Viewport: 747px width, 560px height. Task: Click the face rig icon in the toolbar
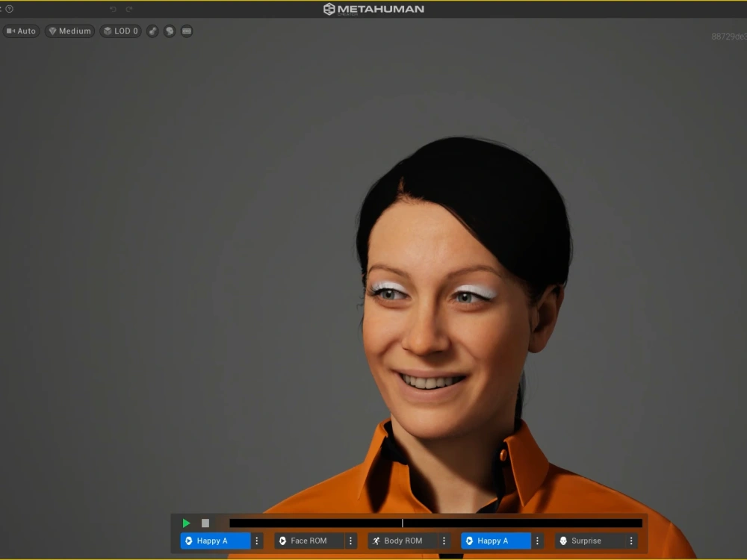169,31
